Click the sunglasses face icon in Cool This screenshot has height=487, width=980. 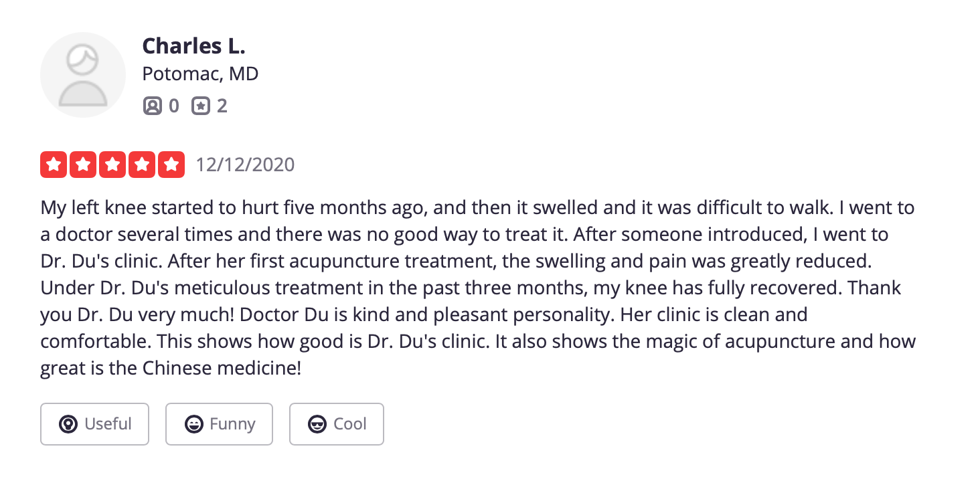(x=317, y=424)
